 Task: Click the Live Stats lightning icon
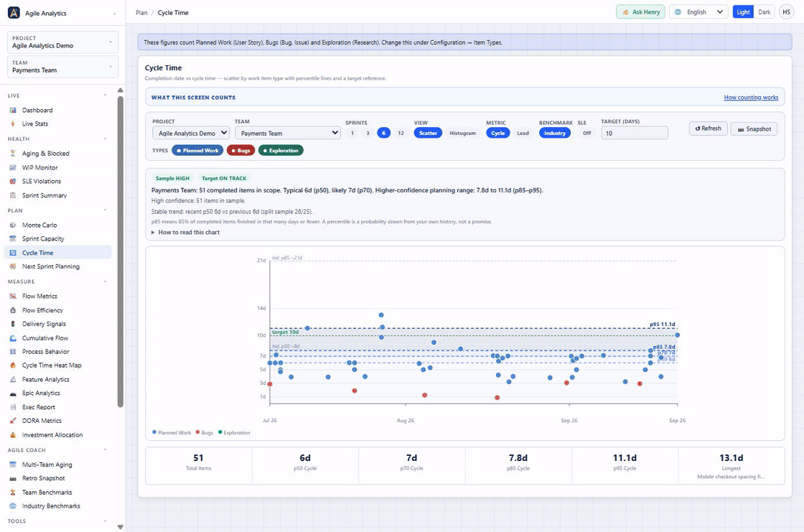click(13, 123)
